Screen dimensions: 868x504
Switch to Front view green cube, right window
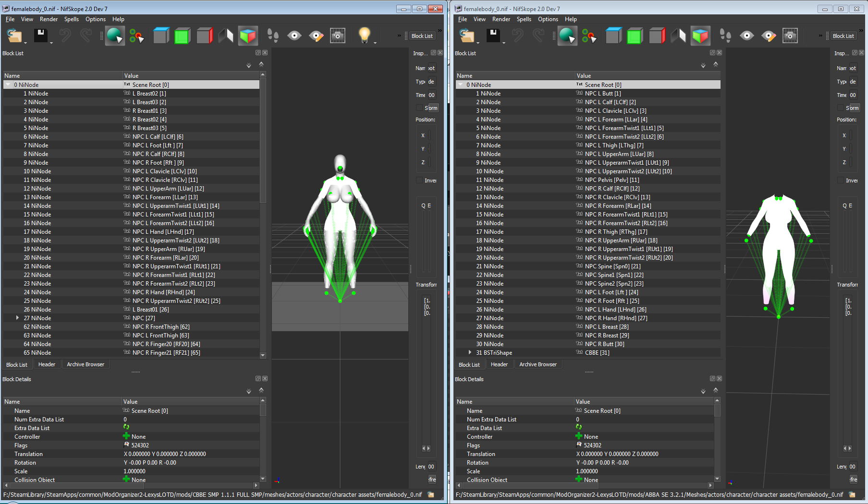click(x=635, y=36)
